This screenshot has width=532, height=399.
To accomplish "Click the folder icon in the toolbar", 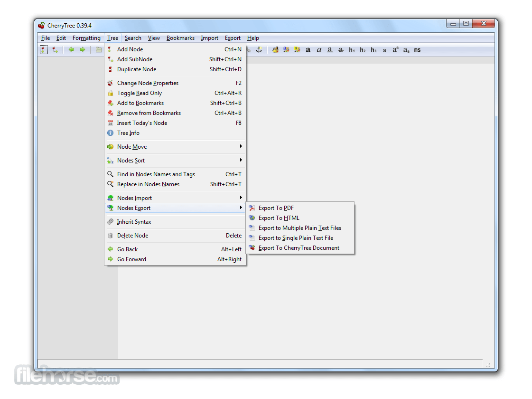I will [x=98, y=50].
